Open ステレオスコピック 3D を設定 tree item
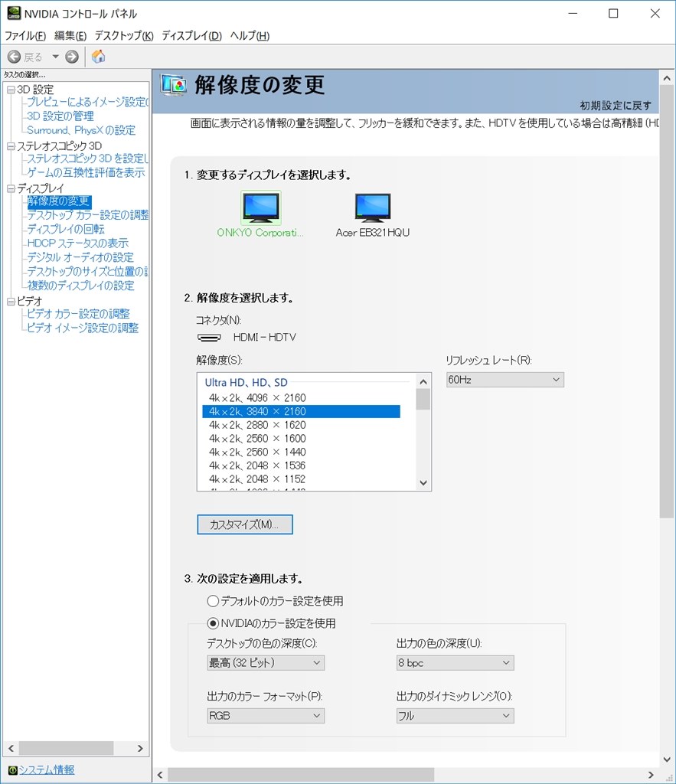This screenshot has width=676, height=784. tap(87, 158)
